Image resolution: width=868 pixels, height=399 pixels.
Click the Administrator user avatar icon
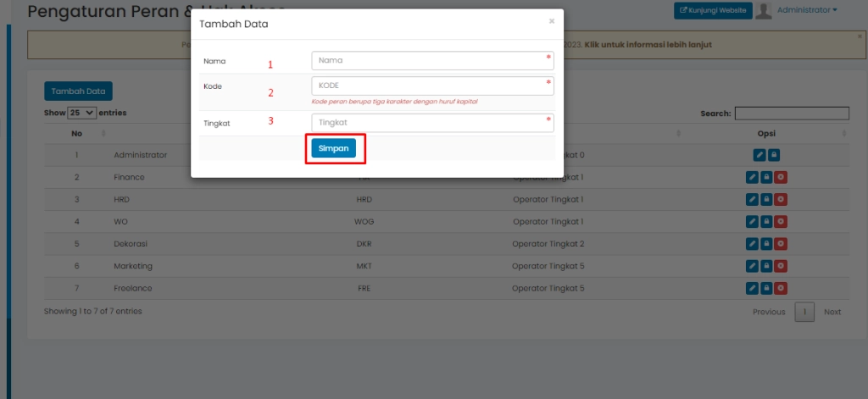[763, 11]
